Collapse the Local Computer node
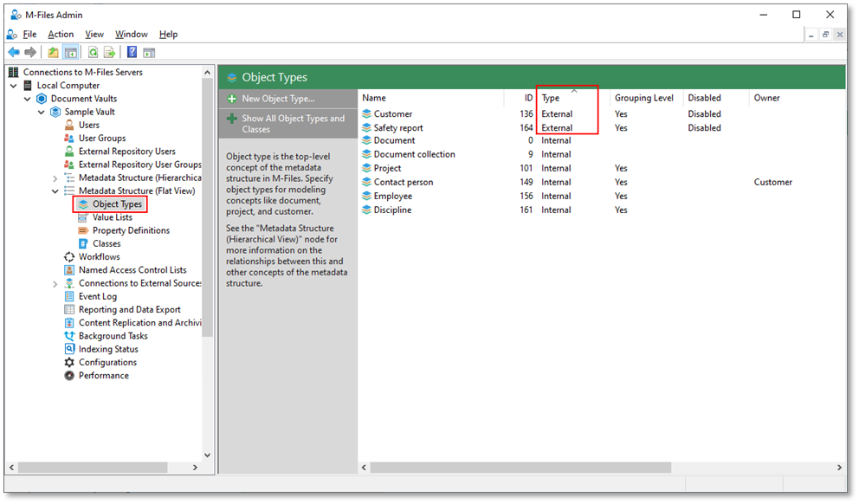859x504 pixels. 14,86
